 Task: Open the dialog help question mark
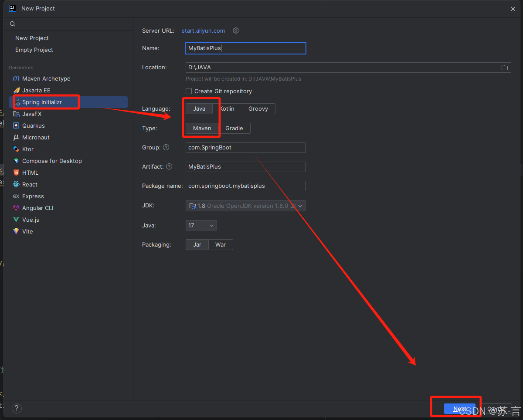click(x=17, y=408)
